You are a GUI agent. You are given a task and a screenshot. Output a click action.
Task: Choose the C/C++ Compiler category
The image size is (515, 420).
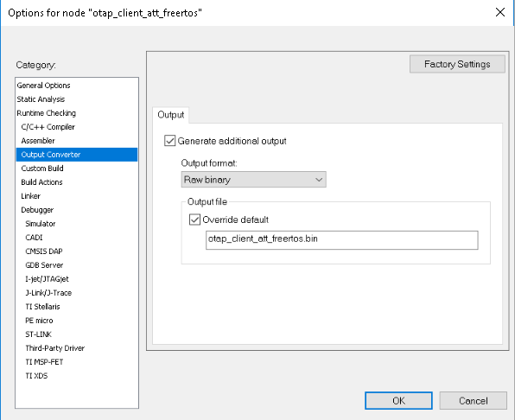pos(48,127)
